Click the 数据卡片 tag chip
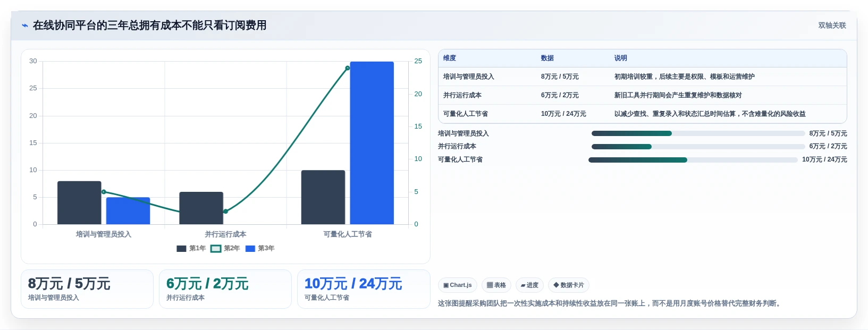Screen dimensions: 868x330 coord(569,285)
